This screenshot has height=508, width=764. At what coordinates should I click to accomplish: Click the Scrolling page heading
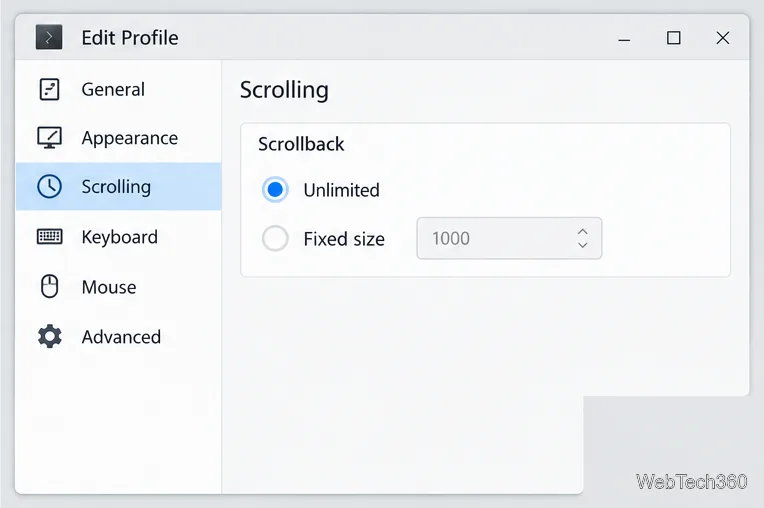coord(284,90)
